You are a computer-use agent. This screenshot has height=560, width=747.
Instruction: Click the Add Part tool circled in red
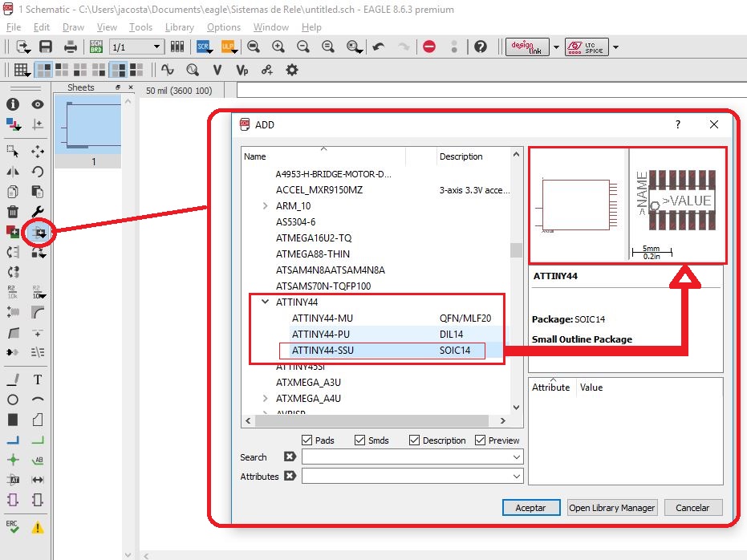pyautogui.click(x=37, y=233)
